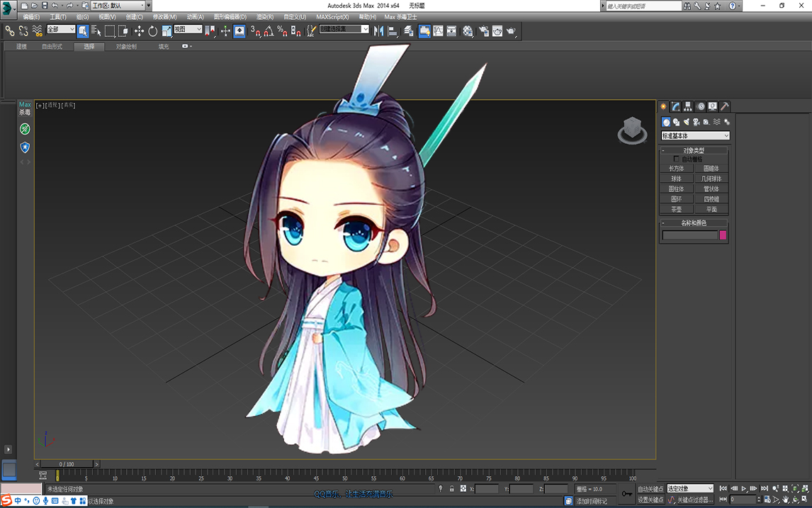
Task: Open Render Setup icon
Action: point(484,31)
